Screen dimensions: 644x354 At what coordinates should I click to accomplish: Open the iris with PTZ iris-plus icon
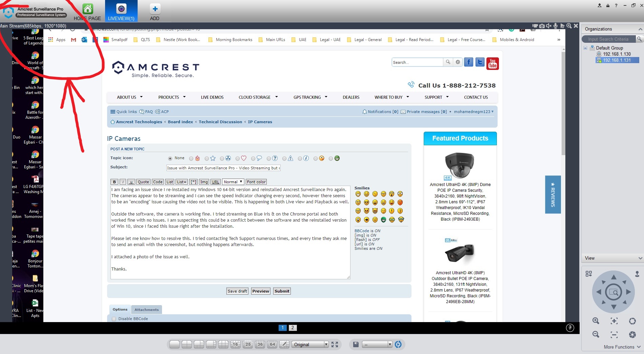point(632,321)
